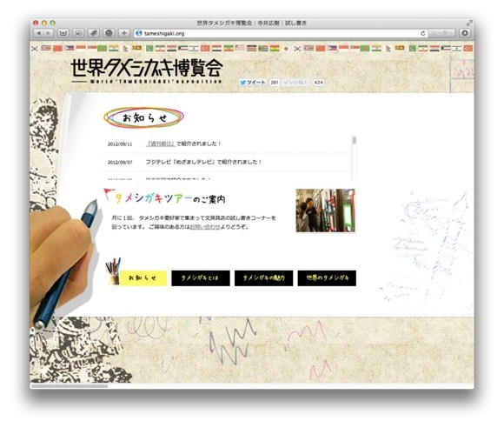Viewport: 504px width, 421px height.
Task: Go back with the Safari back arrow
Action: pos(39,33)
